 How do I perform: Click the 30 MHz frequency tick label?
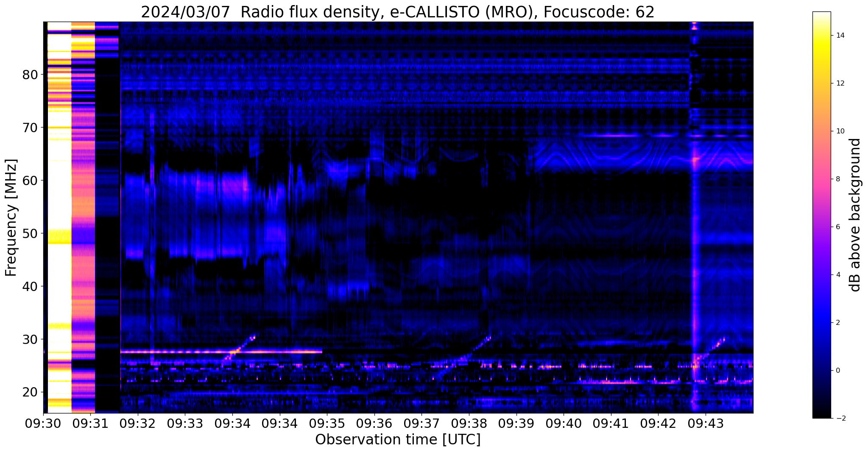(30, 340)
